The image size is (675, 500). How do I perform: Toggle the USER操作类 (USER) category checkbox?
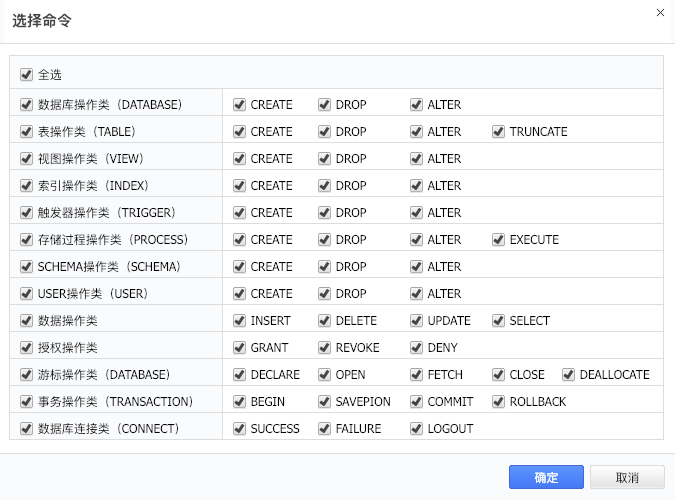pyautogui.click(x=26, y=293)
